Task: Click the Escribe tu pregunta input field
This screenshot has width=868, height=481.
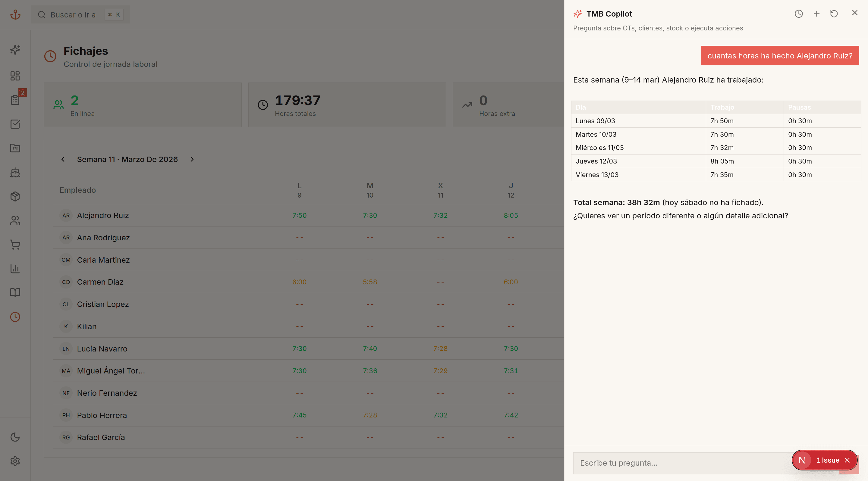Action: (x=691, y=463)
